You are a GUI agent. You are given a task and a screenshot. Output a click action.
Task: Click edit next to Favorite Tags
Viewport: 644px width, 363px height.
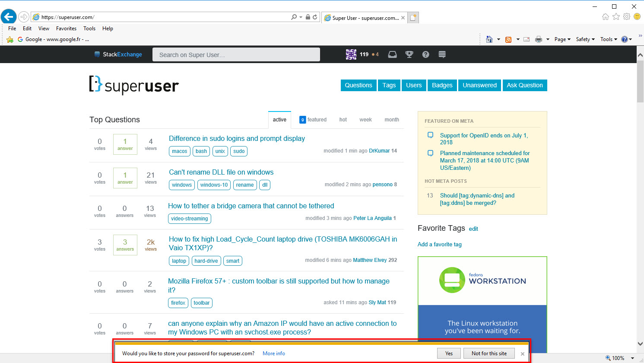click(x=473, y=229)
